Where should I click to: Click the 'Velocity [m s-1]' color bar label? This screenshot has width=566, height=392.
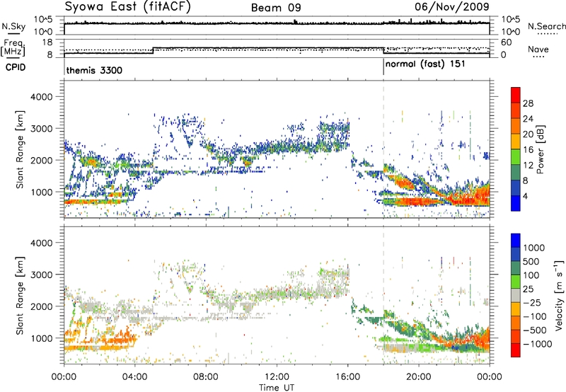pos(559,295)
